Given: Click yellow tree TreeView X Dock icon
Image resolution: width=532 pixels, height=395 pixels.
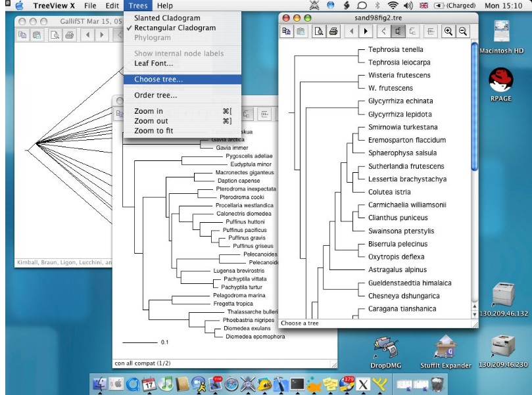Looking at the screenshot, I should coord(380,384).
